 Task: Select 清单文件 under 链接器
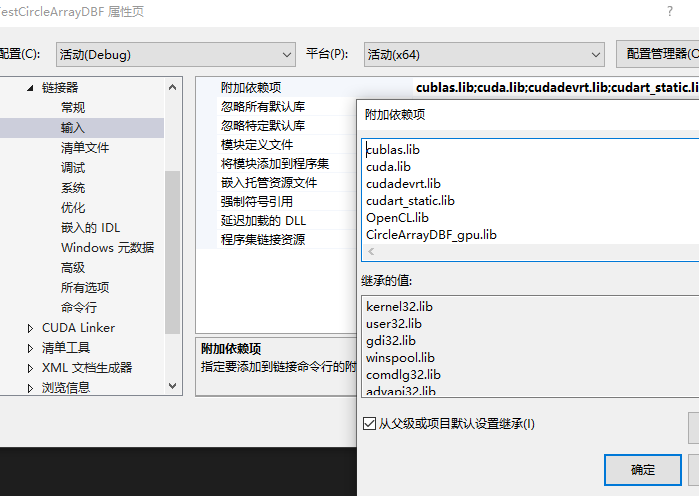pyautogui.click(x=85, y=148)
